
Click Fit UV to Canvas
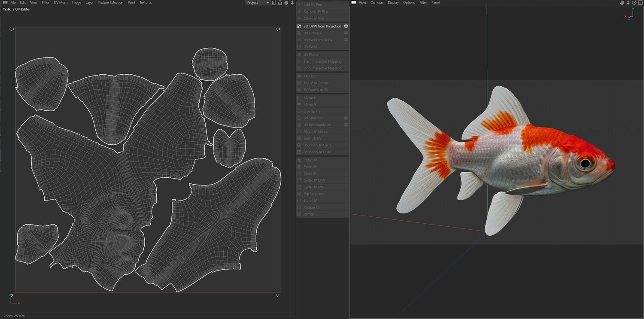tap(322, 83)
